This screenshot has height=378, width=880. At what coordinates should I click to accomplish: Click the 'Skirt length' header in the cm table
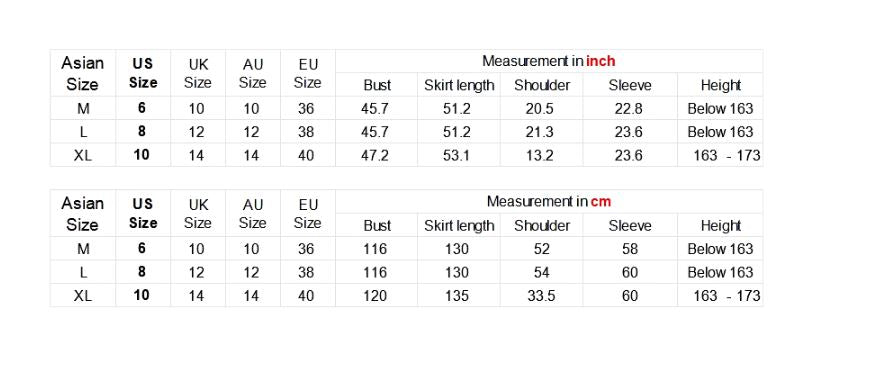pyautogui.click(x=459, y=225)
